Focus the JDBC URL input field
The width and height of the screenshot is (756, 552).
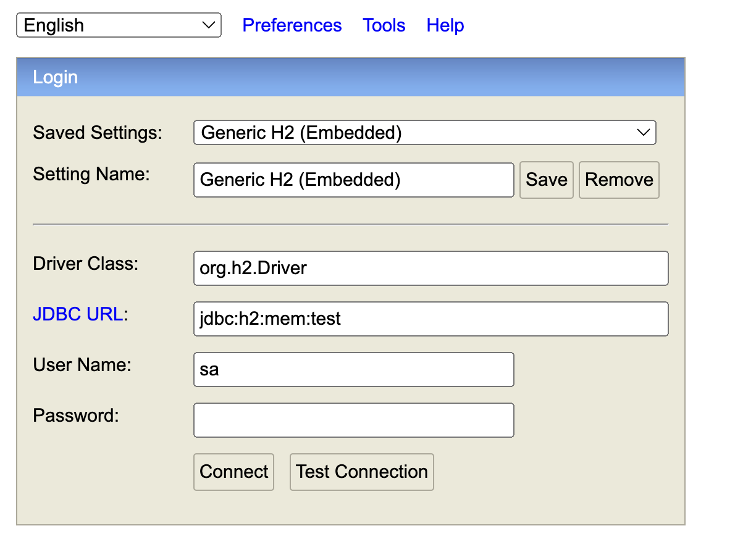(x=431, y=319)
